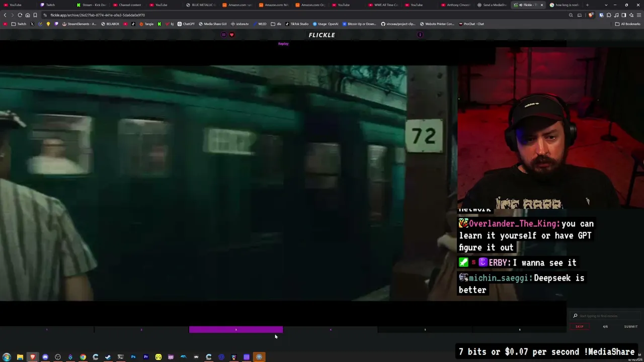Screen dimensions: 644x362
Task: Click the heart icon in Flickle header
Action: coord(231,35)
